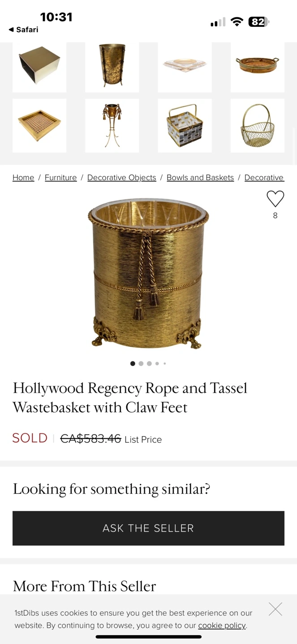Open the clear glass dish thumbnail
Viewport: 297px width, 644px height.
coord(185,65)
